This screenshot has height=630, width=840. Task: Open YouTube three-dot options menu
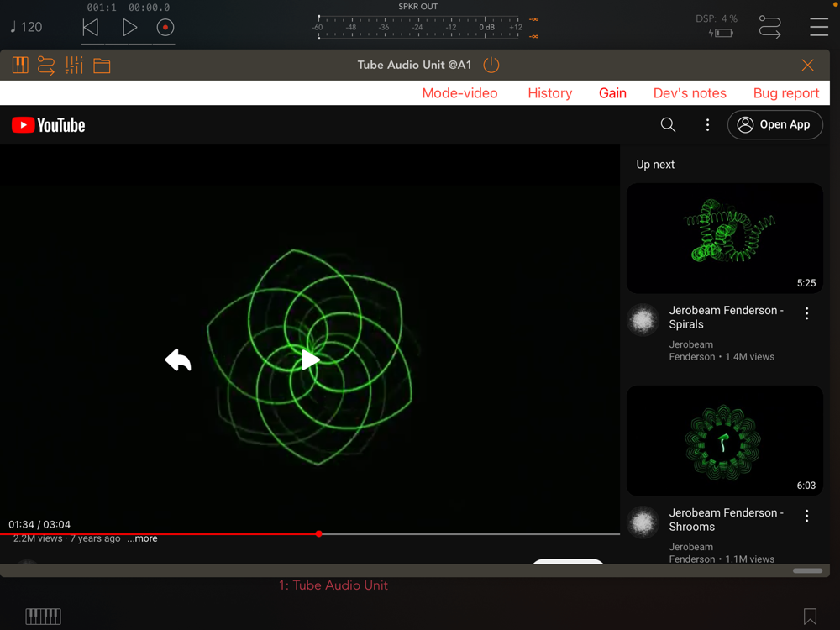tap(707, 125)
